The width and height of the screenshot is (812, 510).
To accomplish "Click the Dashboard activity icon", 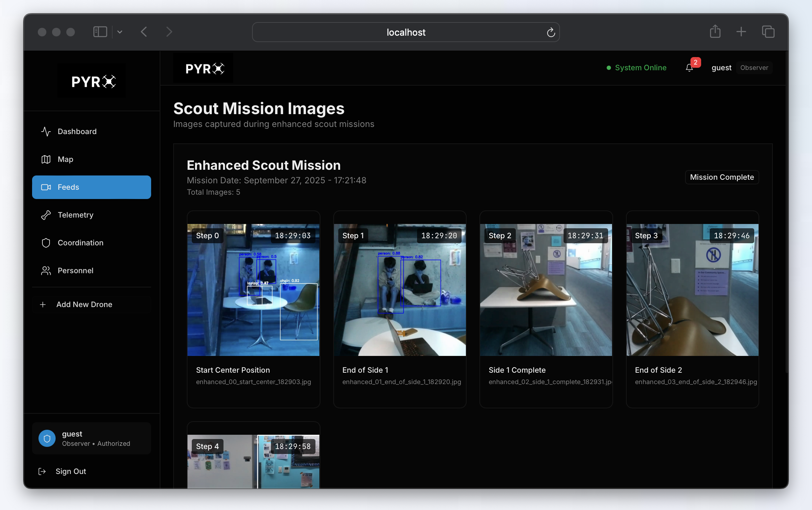I will pyautogui.click(x=46, y=132).
